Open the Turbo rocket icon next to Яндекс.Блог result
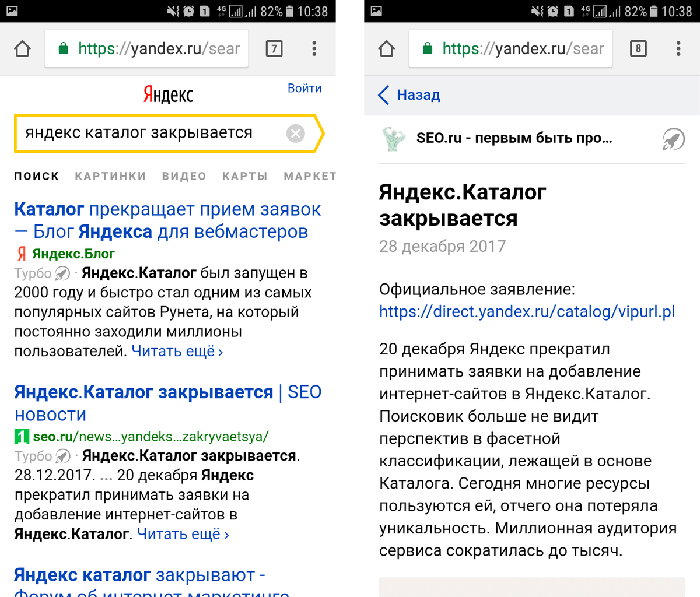The height and width of the screenshot is (597, 700). pyautogui.click(x=62, y=273)
